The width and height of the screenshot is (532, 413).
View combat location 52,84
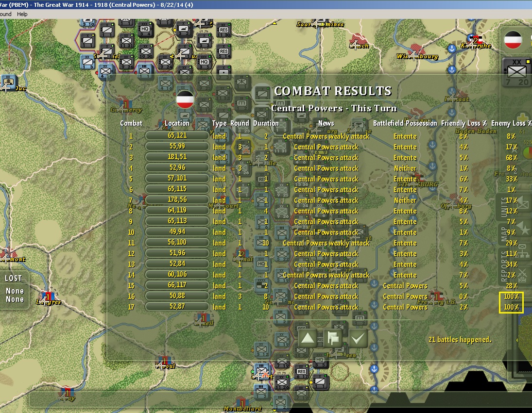(x=177, y=264)
